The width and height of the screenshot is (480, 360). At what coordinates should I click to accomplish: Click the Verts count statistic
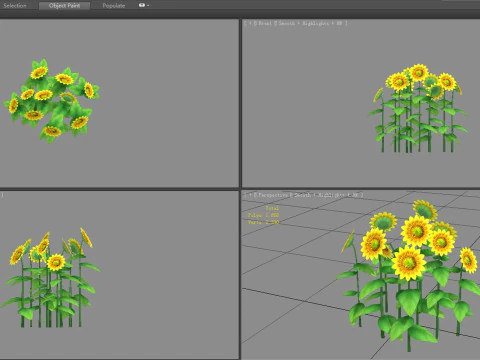tap(263, 222)
